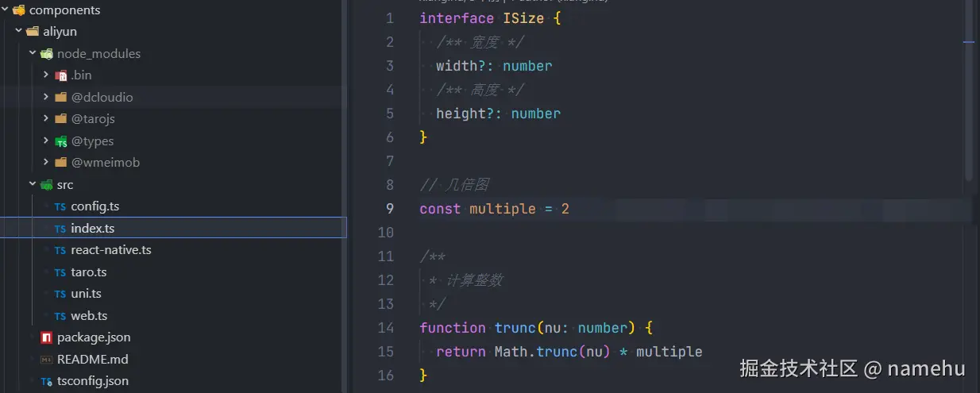Open tsconfig.json file
Image resolution: width=980 pixels, height=393 pixels.
172,380
